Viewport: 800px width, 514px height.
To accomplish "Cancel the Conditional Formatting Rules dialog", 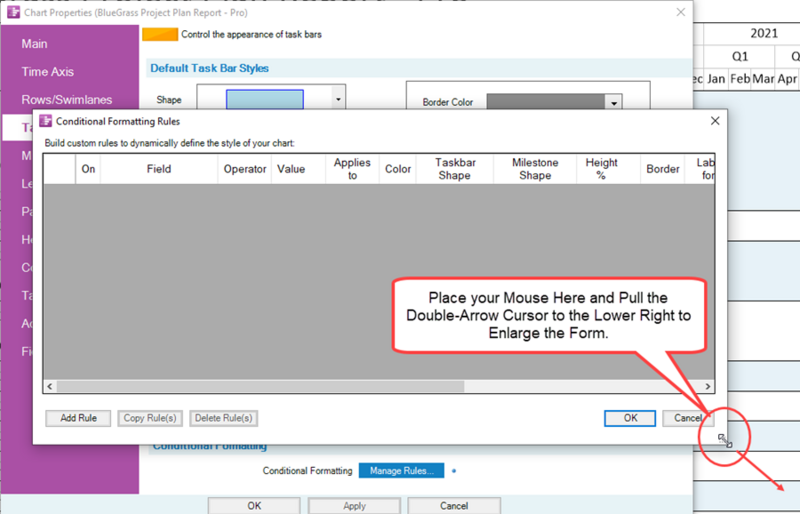I will (688, 418).
